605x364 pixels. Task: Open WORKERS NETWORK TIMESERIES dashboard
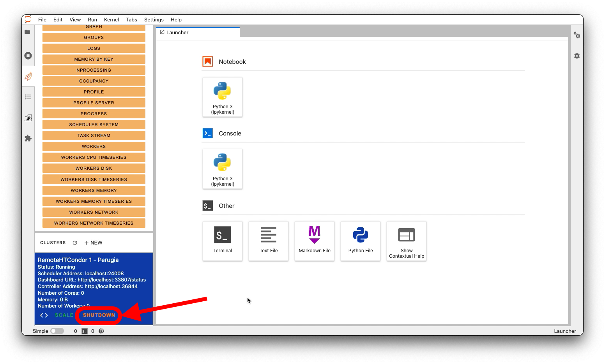pyautogui.click(x=94, y=223)
